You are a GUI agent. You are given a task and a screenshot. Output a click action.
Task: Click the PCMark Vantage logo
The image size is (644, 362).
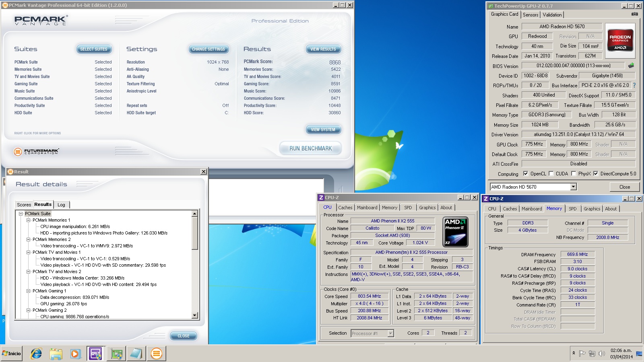click(x=41, y=21)
